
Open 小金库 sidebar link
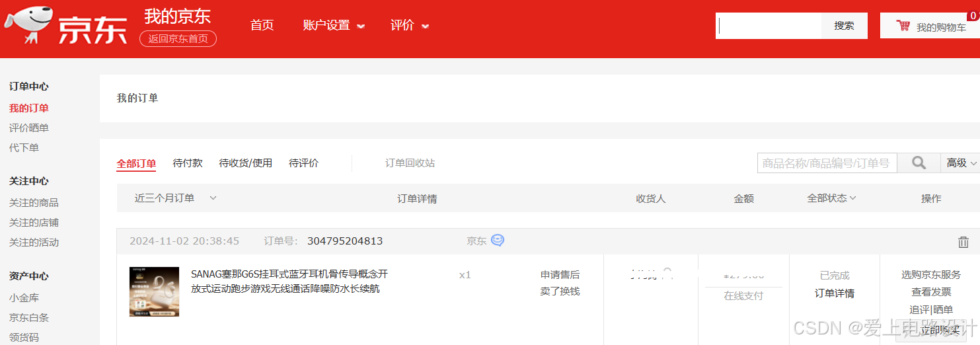point(24,297)
